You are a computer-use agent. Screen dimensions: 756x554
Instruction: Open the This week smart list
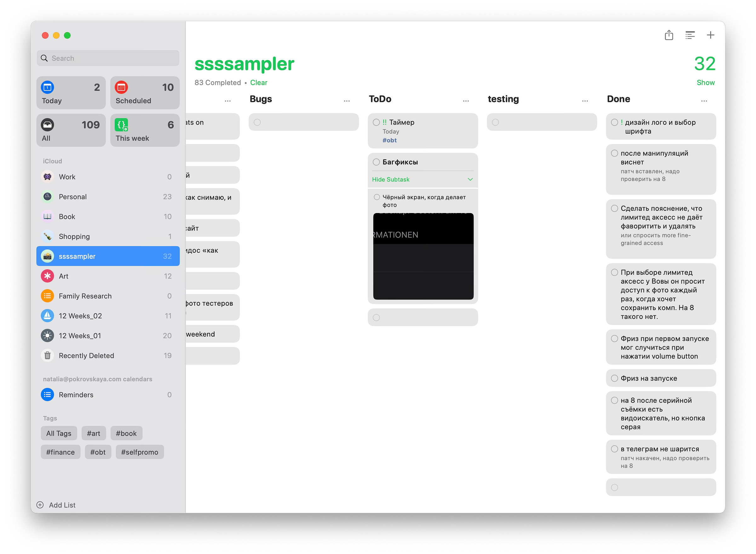tap(145, 130)
